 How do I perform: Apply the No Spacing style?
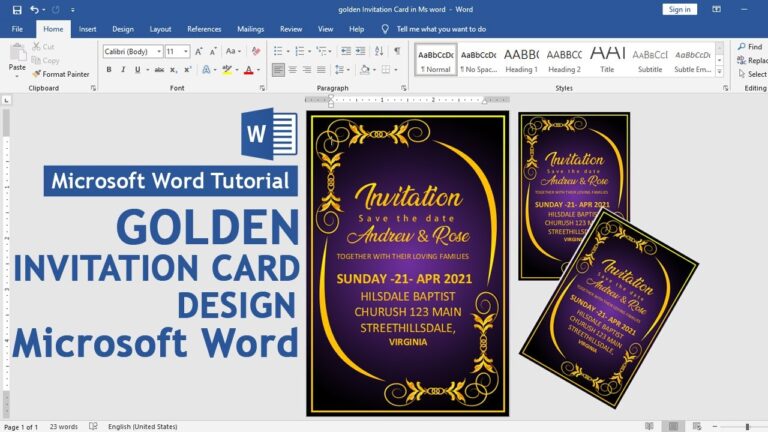[x=479, y=60]
